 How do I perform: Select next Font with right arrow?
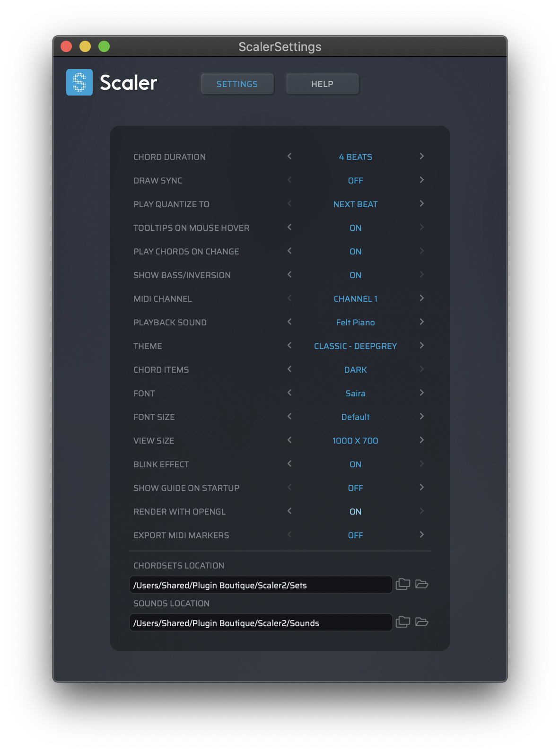[x=421, y=393]
